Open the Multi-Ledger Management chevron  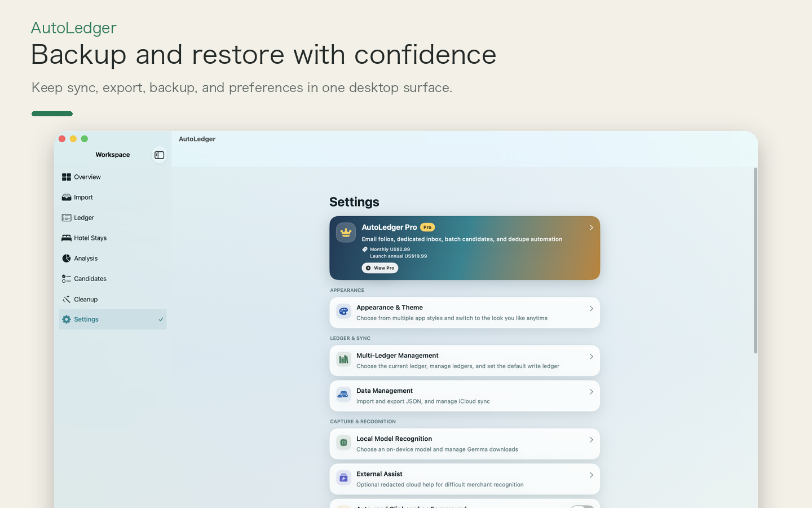coord(591,357)
